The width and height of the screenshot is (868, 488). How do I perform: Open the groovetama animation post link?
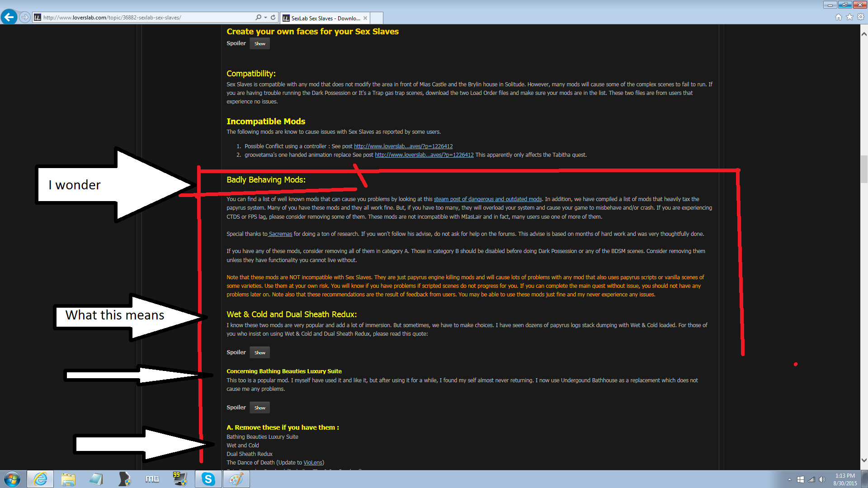pos(424,155)
